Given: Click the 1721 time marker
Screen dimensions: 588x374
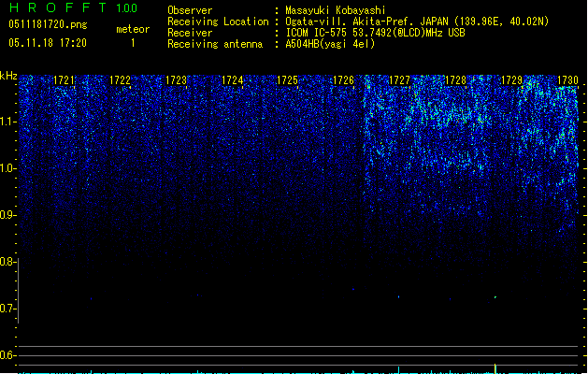Looking at the screenshot, I should pyautogui.click(x=64, y=80).
